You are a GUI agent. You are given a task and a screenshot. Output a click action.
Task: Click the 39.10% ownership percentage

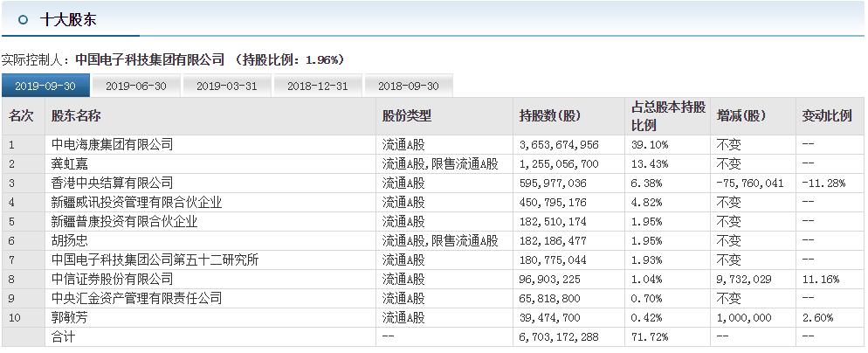[650, 145]
